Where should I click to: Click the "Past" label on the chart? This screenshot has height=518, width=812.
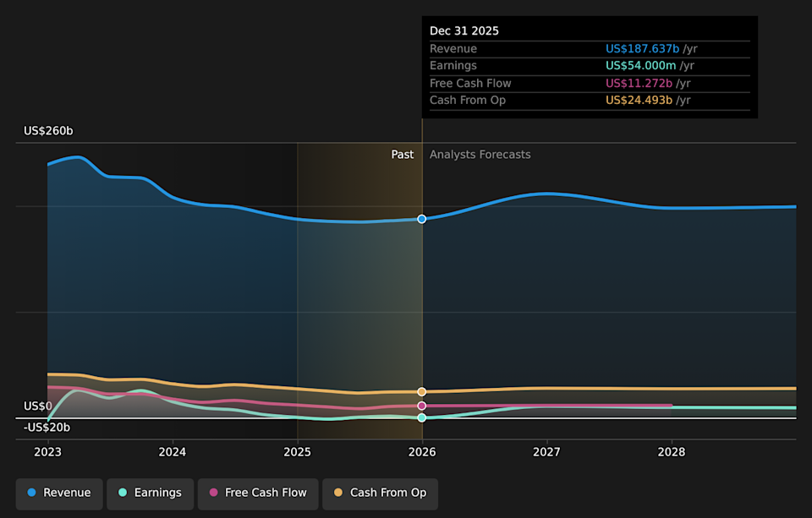coord(402,155)
